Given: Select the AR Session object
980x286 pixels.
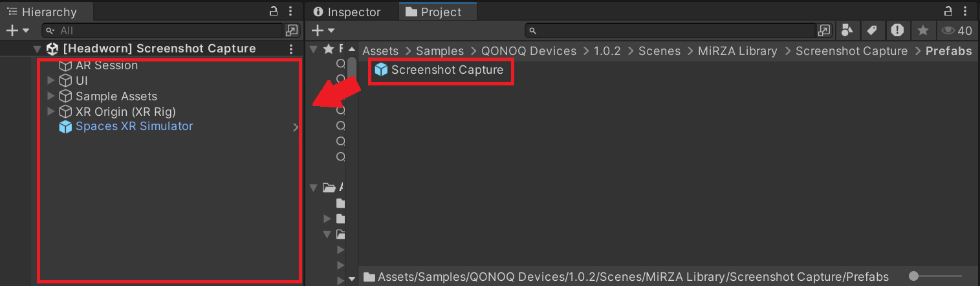Looking at the screenshot, I should tap(106, 65).
